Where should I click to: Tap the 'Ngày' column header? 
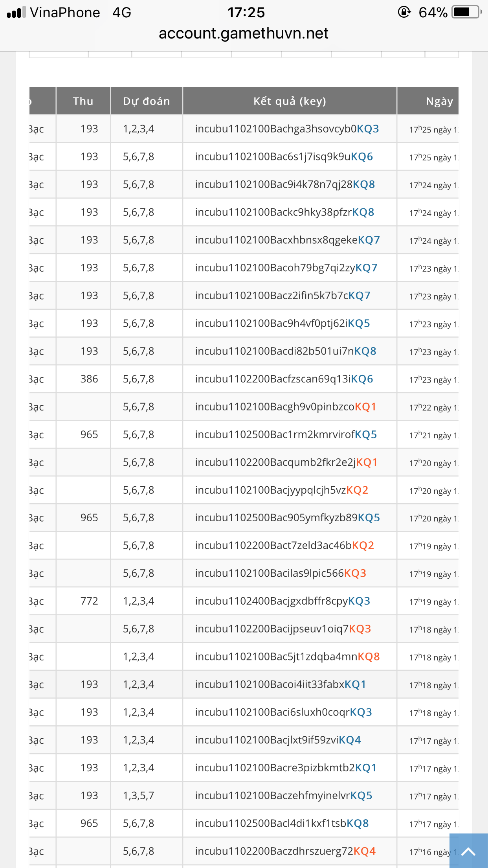pyautogui.click(x=439, y=101)
